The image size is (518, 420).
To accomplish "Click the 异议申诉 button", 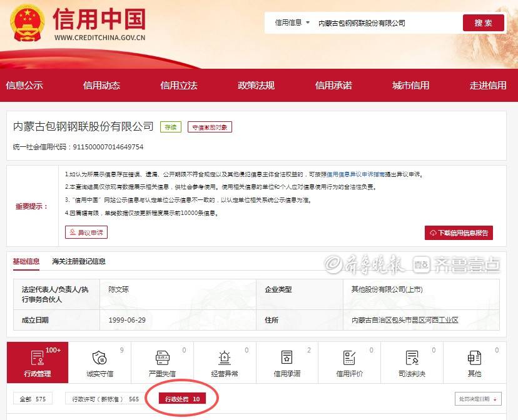I will coord(86,232).
